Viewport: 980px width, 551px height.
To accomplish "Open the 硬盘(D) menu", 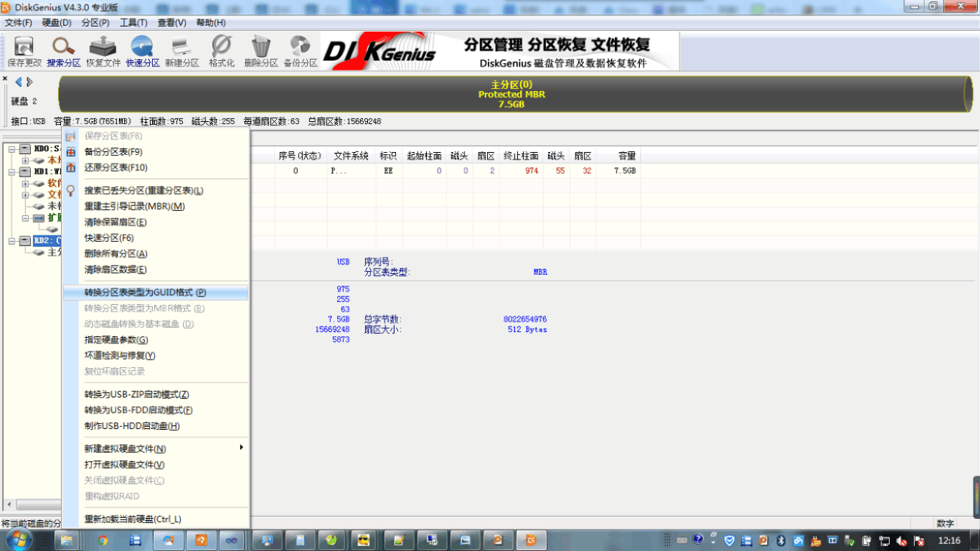I will pos(57,23).
